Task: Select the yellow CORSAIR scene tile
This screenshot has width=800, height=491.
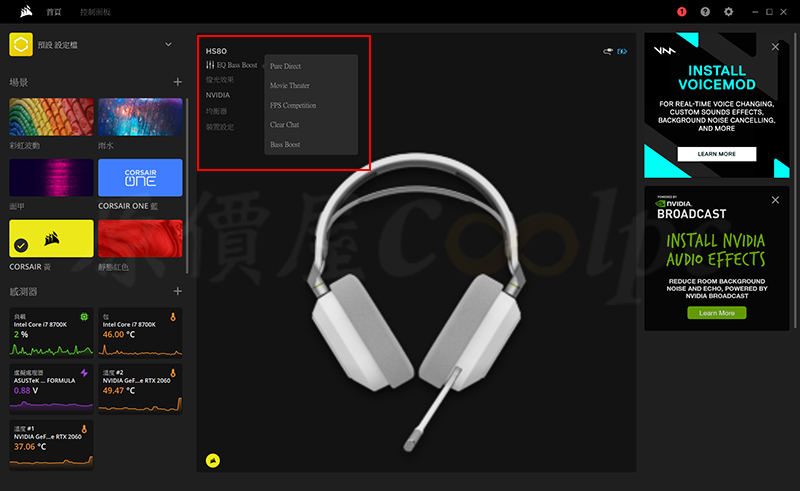Action: 52,238
